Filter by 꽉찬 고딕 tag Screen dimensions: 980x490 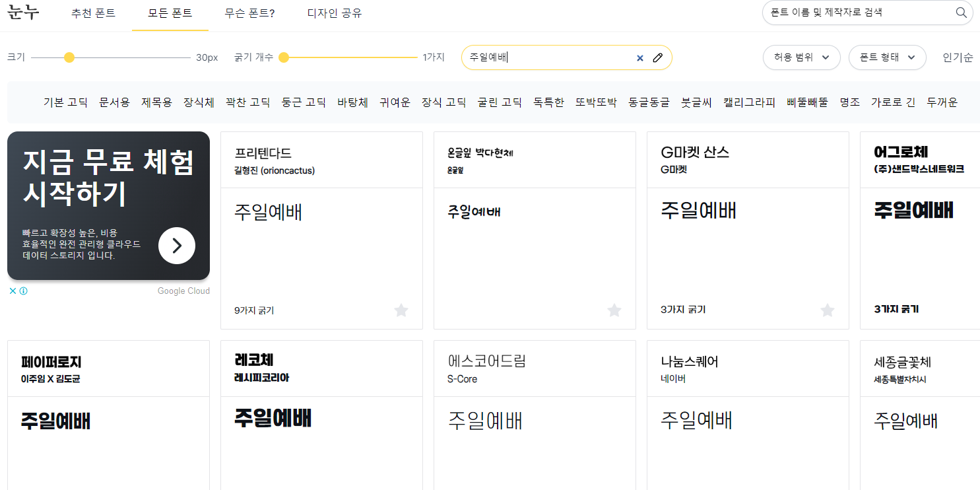click(x=247, y=102)
